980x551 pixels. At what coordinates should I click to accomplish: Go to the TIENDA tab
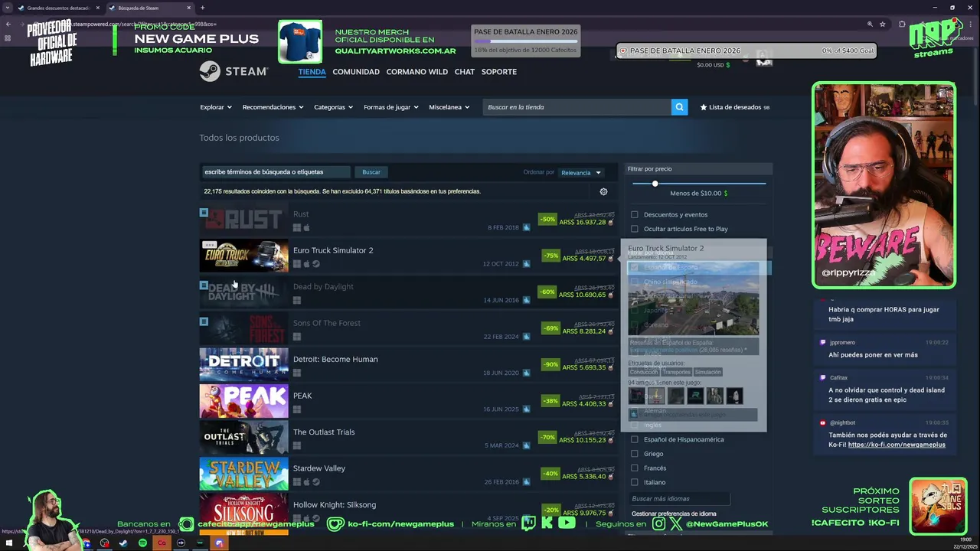pyautogui.click(x=312, y=72)
